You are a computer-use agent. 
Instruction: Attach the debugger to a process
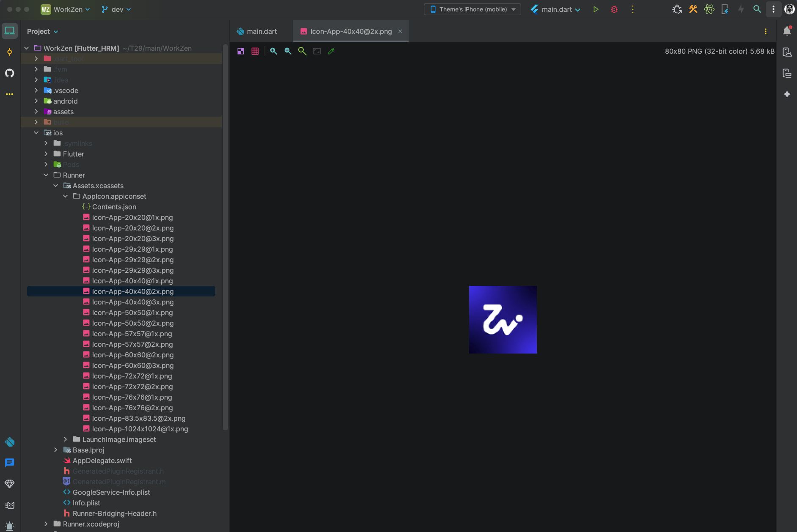(677, 9)
